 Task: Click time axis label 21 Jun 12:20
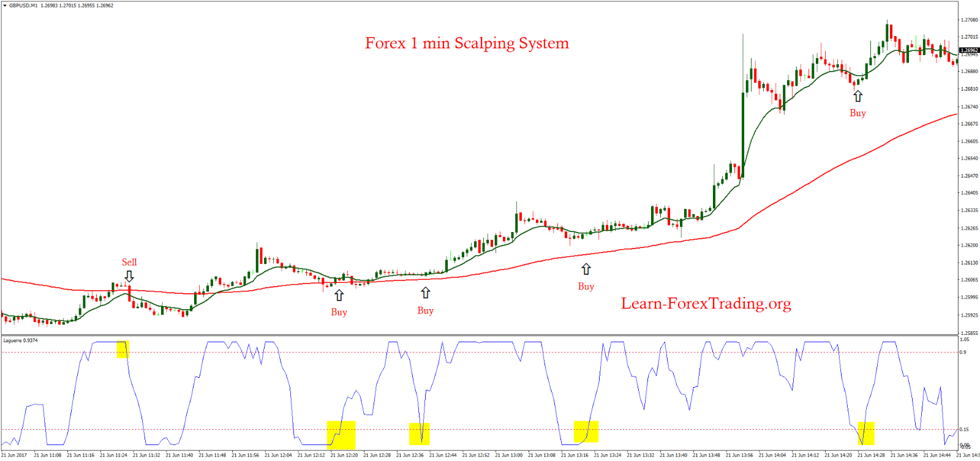pos(344,455)
